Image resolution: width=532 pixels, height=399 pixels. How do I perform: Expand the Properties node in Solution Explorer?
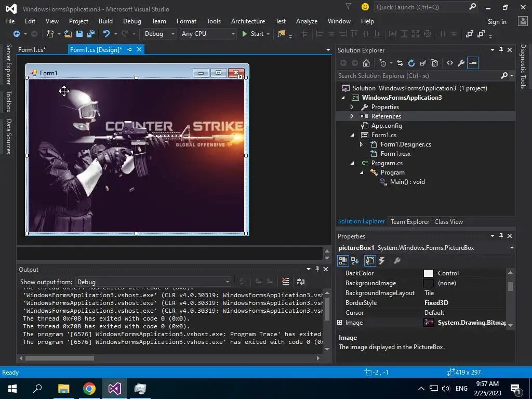click(352, 107)
